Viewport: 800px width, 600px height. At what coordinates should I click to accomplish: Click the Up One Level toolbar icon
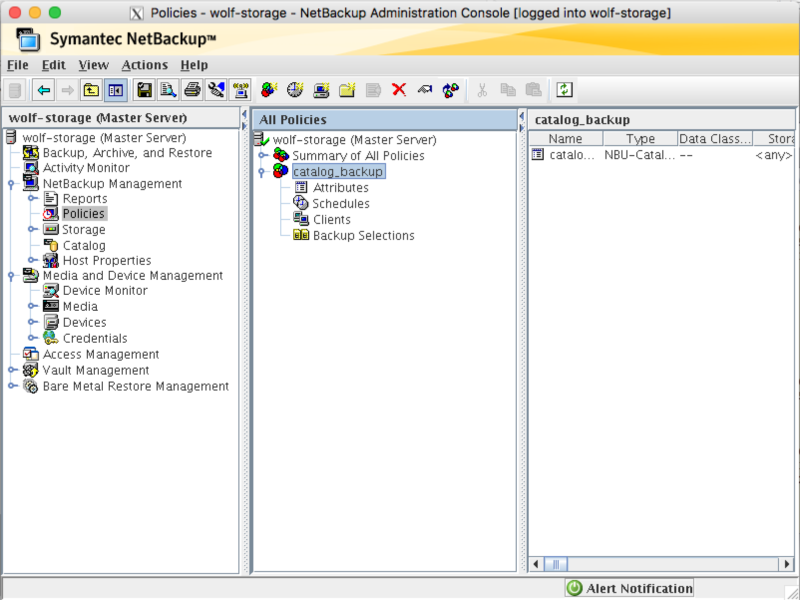point(89,90)
